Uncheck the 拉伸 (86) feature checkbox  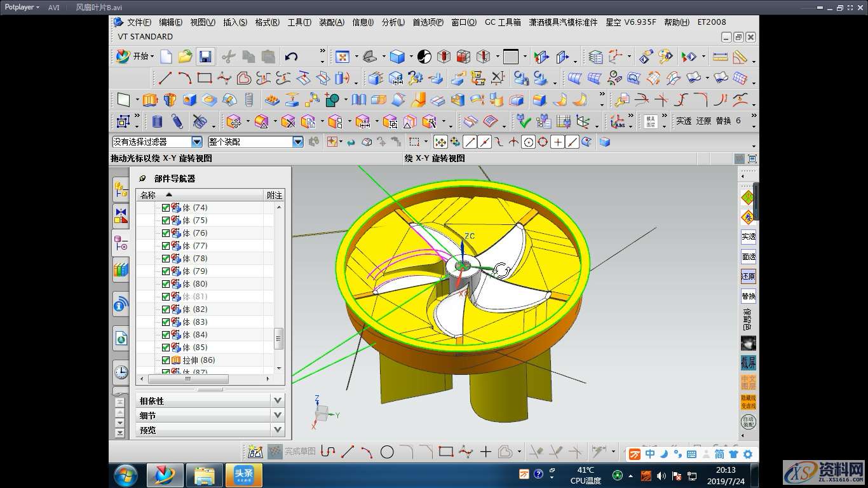(x=166, y=360)
